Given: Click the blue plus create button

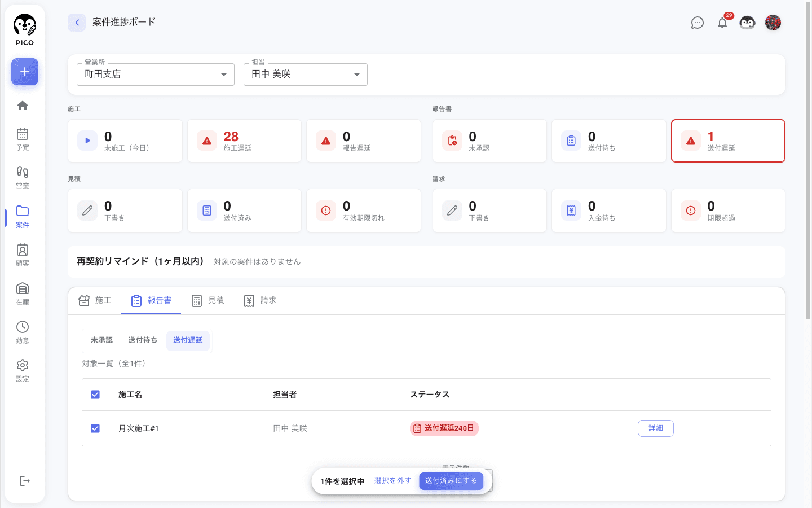Looking at the screenshot, I should (x=25, y=72).
